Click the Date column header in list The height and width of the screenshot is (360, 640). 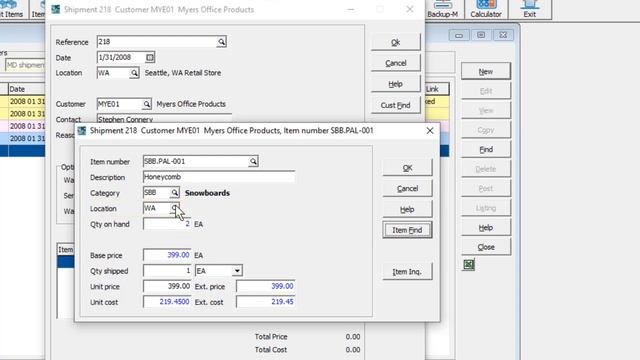(x=27, y=89)
